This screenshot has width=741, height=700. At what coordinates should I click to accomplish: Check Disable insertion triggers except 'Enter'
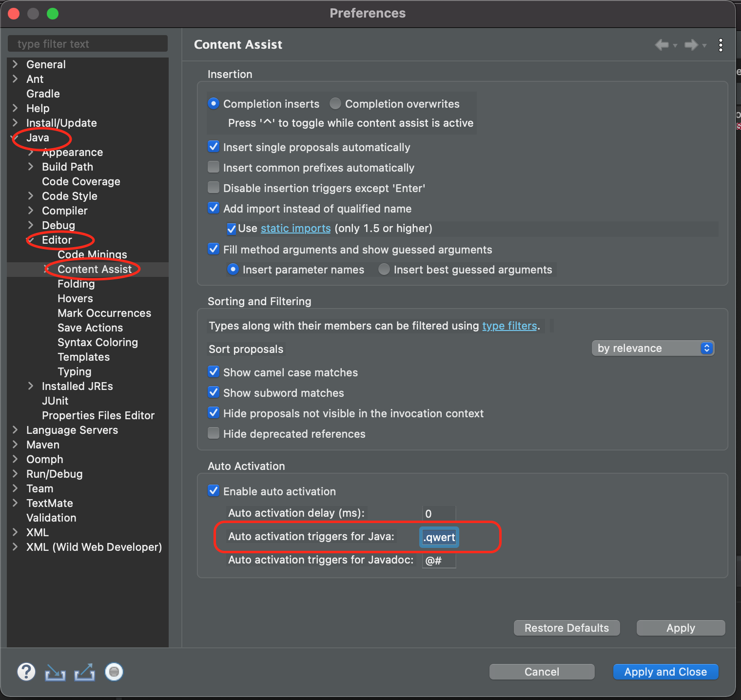click(214, 188)
